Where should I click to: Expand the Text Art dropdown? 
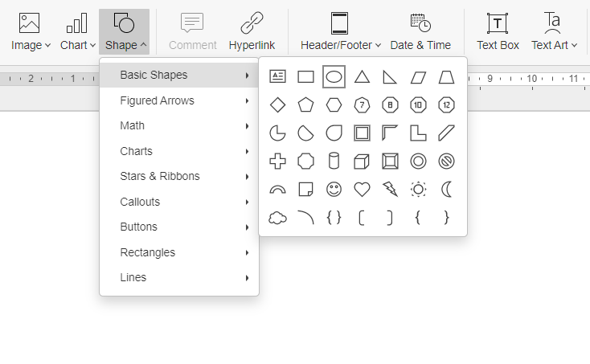[554, 31]
